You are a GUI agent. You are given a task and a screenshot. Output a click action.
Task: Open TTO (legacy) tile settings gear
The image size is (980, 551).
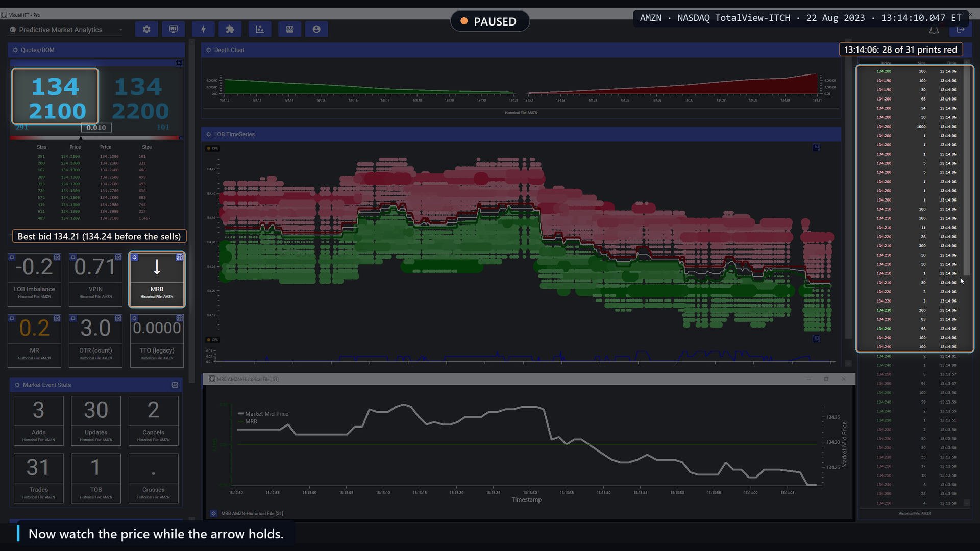coord(134,318)
